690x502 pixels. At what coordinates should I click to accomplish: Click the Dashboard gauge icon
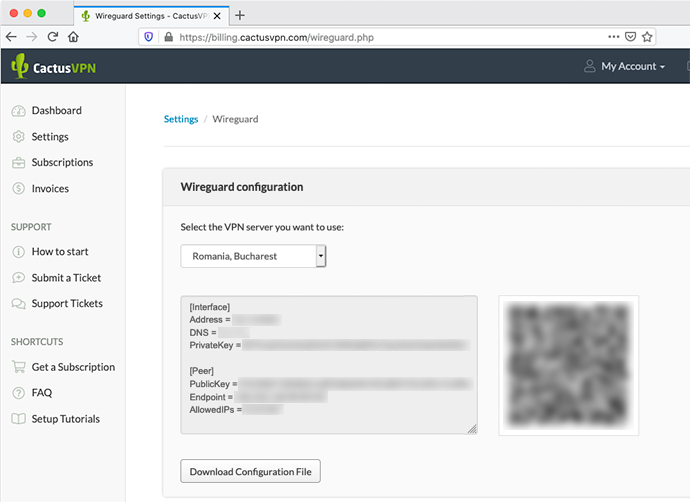coord(18,111)
